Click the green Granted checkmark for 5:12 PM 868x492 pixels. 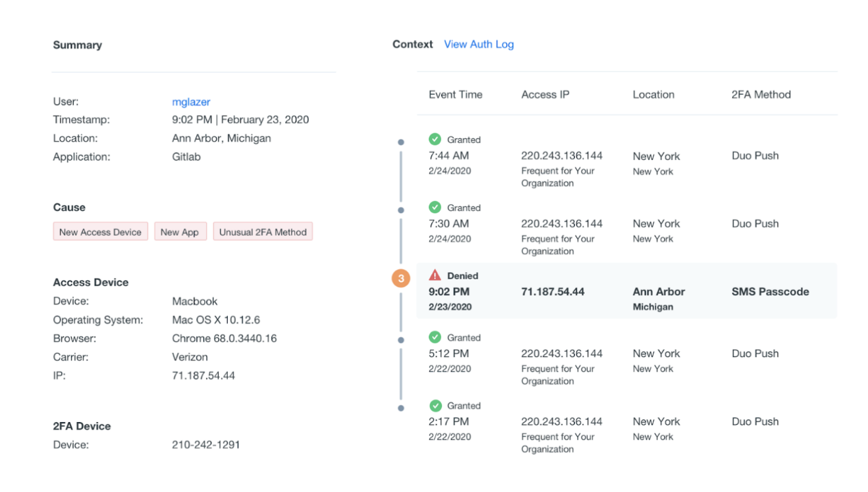point(435,337)
